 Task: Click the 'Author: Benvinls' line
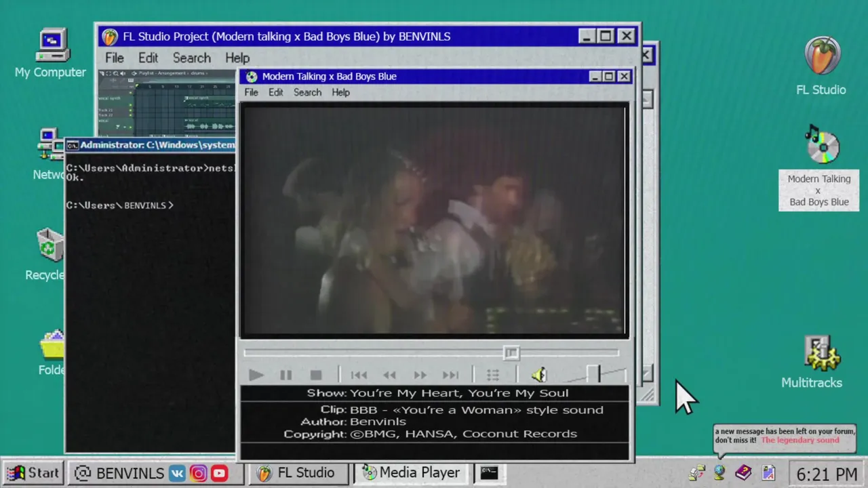(x=353, y=422)
